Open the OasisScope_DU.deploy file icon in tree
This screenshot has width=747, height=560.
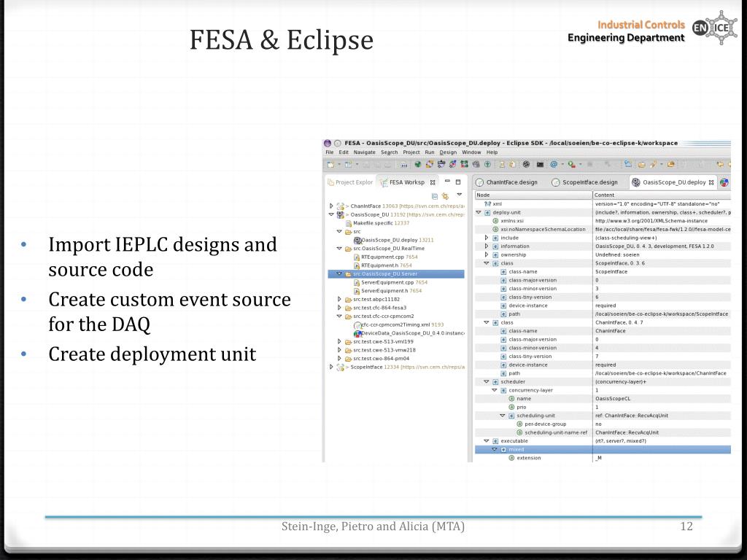(x=357, y=240)
